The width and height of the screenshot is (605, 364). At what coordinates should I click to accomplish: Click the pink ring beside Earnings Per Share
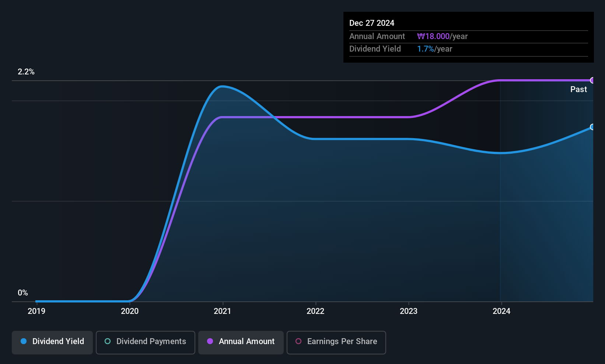point(298,341)
